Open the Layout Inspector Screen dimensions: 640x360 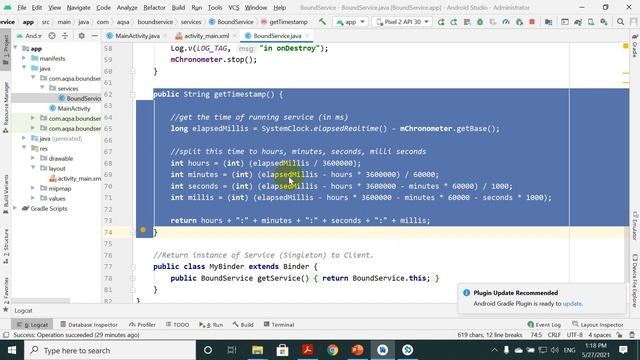598,325
